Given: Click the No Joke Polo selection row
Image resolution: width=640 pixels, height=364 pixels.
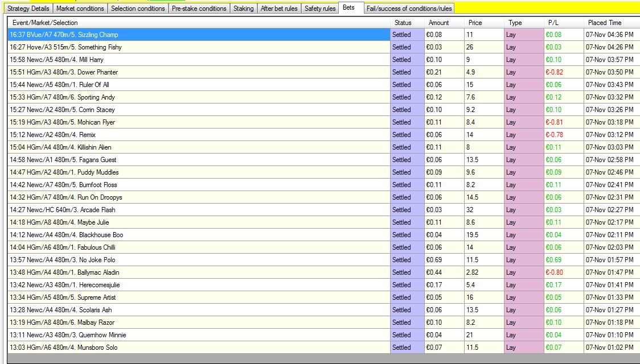Looking at the screenshot, I should [324, 260].
